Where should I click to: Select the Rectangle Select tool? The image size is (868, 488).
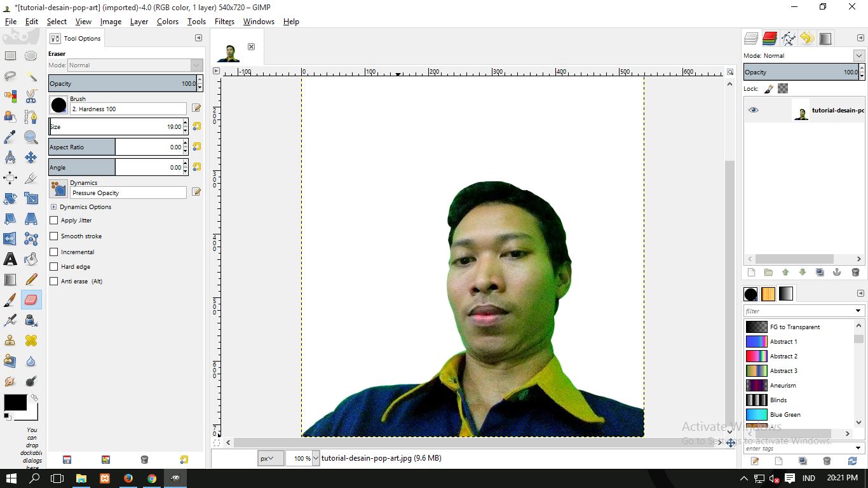coord(10,55)
